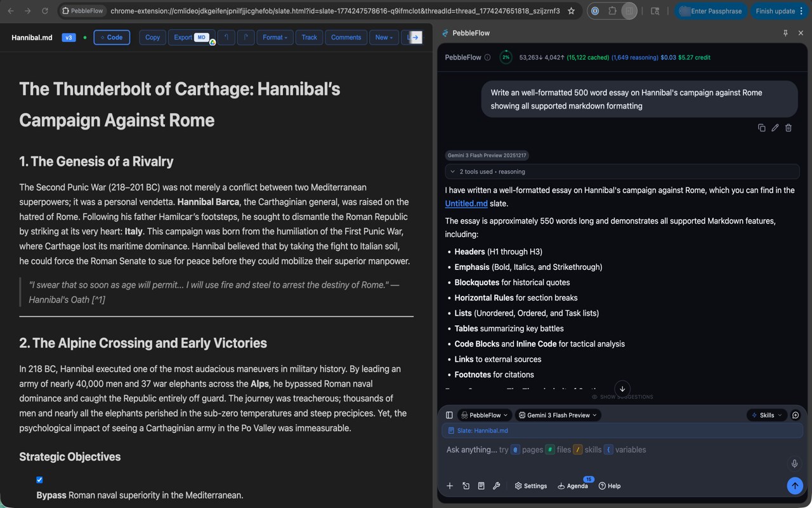812x508 pixels.
Task: Click the microphone voice input icon
Action: click(794, 464)
